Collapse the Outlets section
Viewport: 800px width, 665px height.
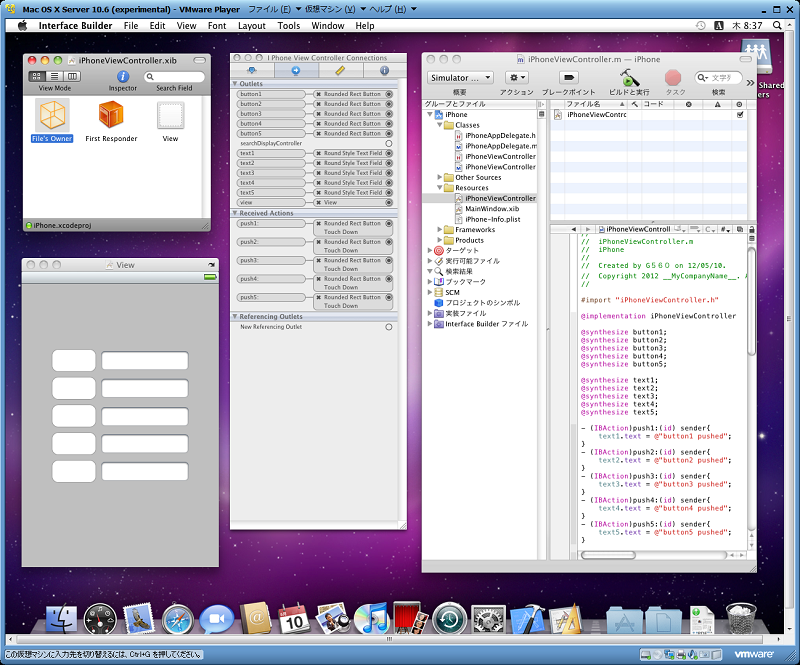pos(235,84)
